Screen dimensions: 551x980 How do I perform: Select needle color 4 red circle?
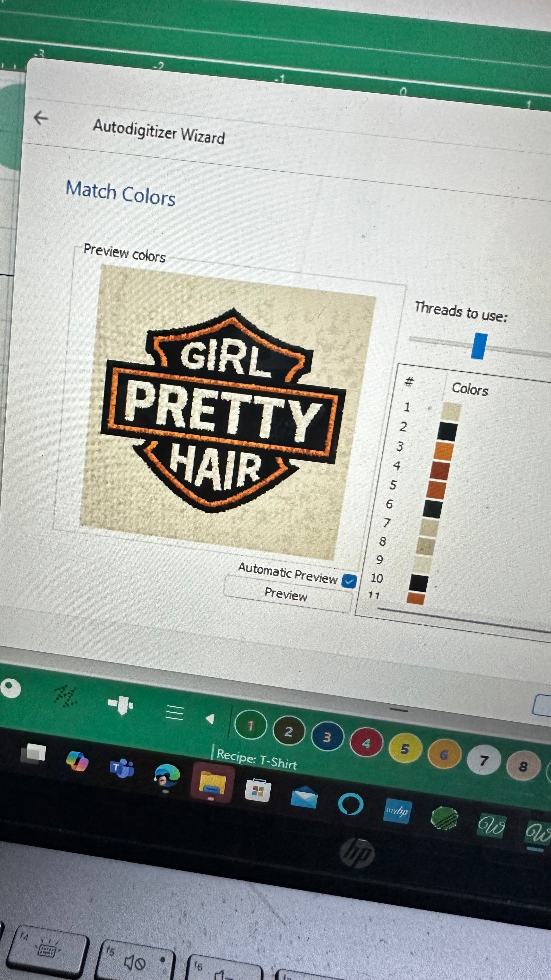pyautogui.click(x=366, y=743)
